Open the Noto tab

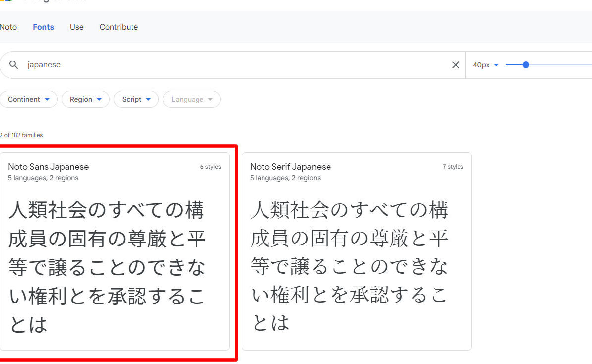[8, 27]
